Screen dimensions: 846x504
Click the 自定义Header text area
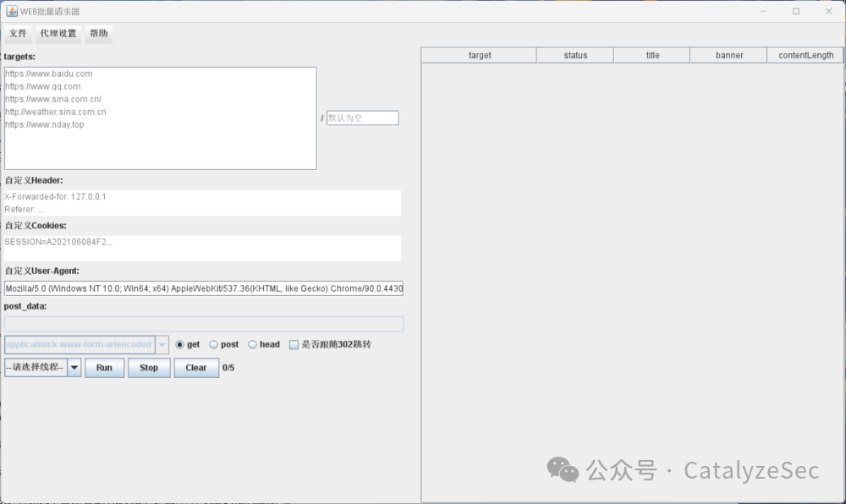click(202, 203)
